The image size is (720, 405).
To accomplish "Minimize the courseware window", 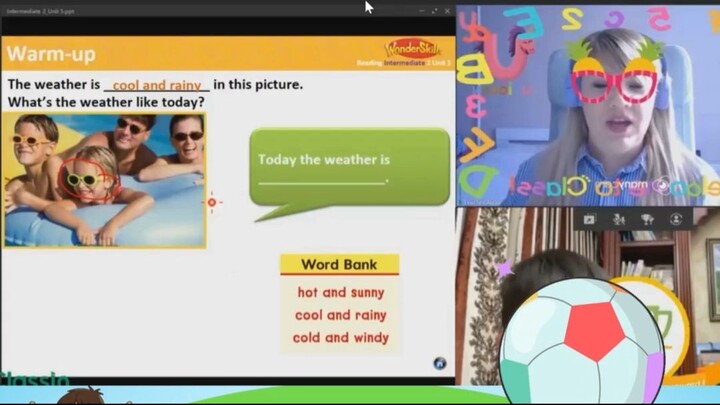I will tap(422, 11).
